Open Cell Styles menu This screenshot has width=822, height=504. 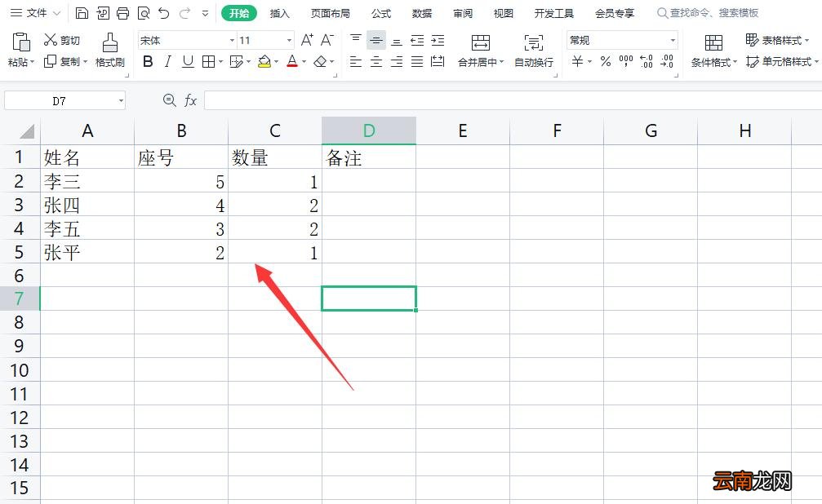782,62
